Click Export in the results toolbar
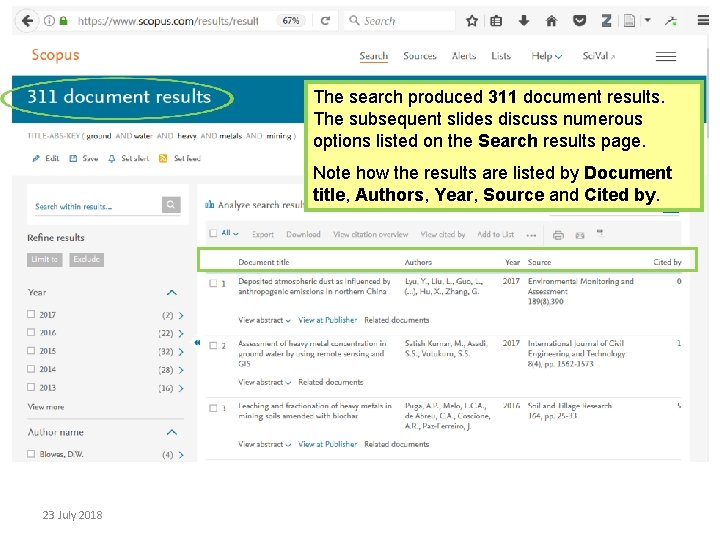 (263, 234)
